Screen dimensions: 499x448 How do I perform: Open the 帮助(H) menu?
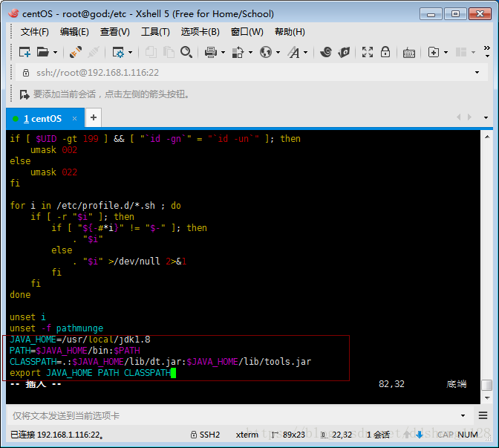(290, 32)
